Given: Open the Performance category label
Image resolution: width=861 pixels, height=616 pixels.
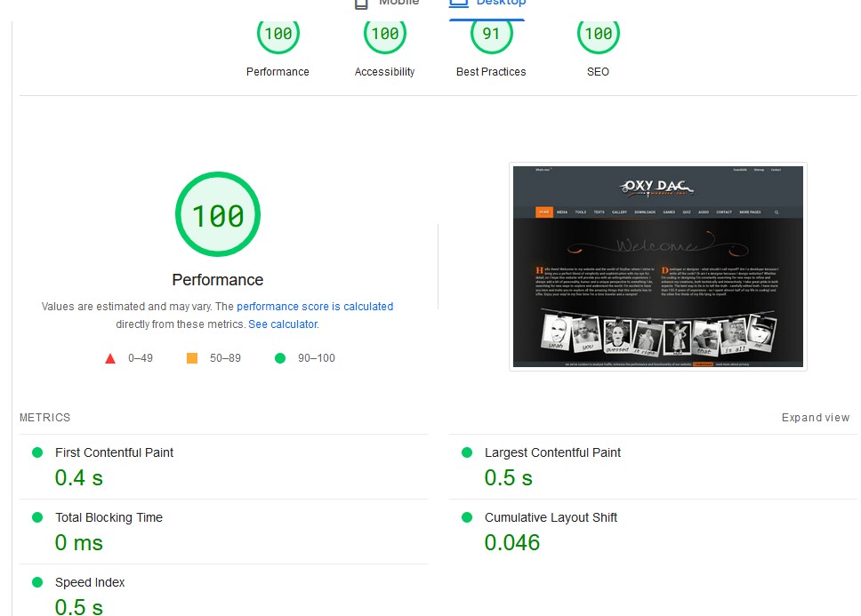Looking at the screenshot, I should pos(278,72).
